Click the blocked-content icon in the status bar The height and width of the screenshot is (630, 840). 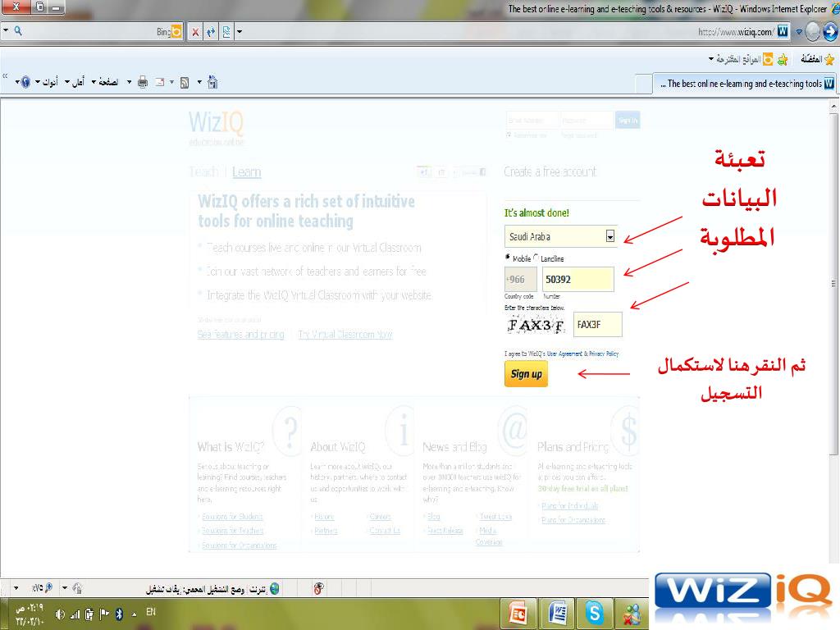point(318,589)
